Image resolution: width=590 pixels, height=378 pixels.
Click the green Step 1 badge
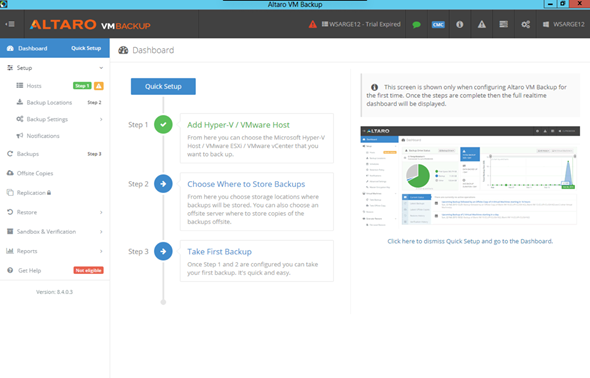[x=82, y=86]
